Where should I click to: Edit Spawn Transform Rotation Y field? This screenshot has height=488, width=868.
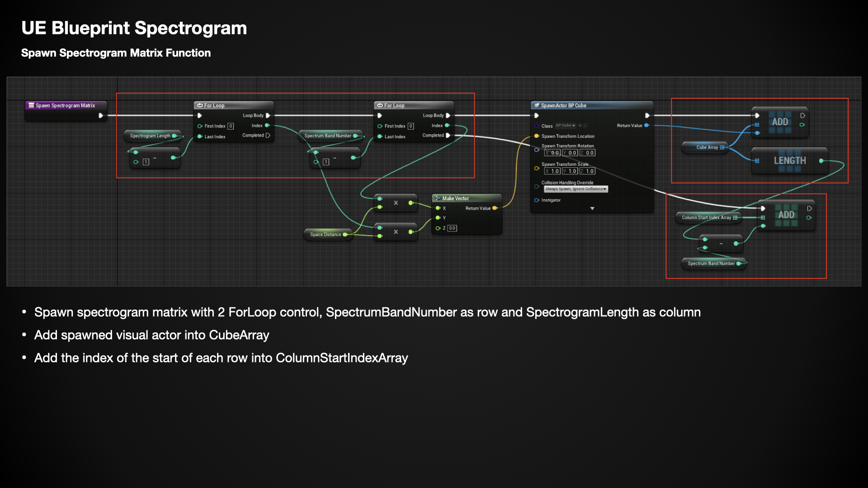coord(570,153)
